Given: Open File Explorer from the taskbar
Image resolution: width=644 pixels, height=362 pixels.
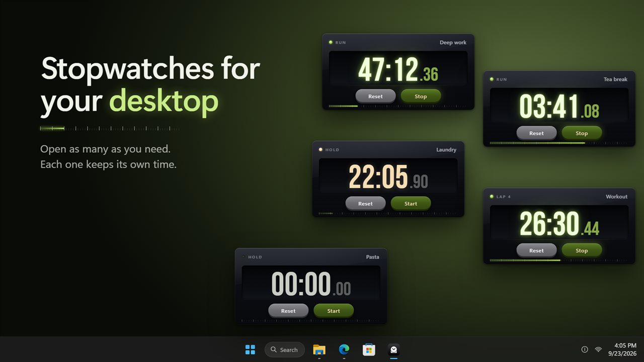Looking at the screenshot, I should [319, 349].
